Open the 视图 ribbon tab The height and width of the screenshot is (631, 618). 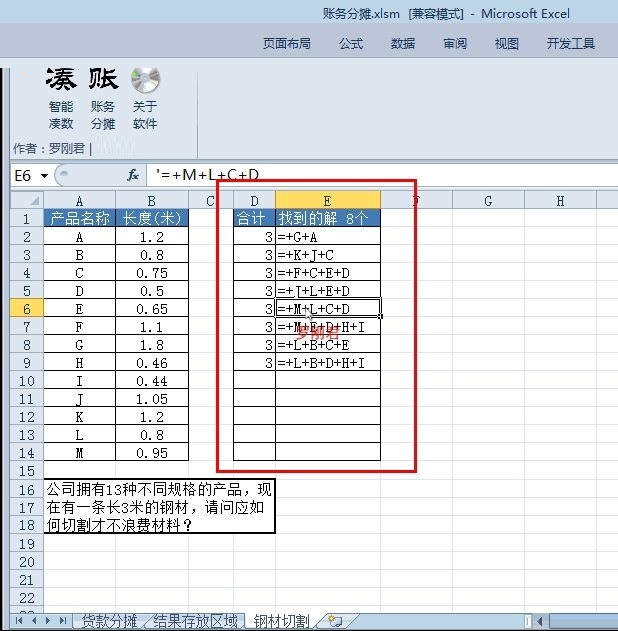507,43
